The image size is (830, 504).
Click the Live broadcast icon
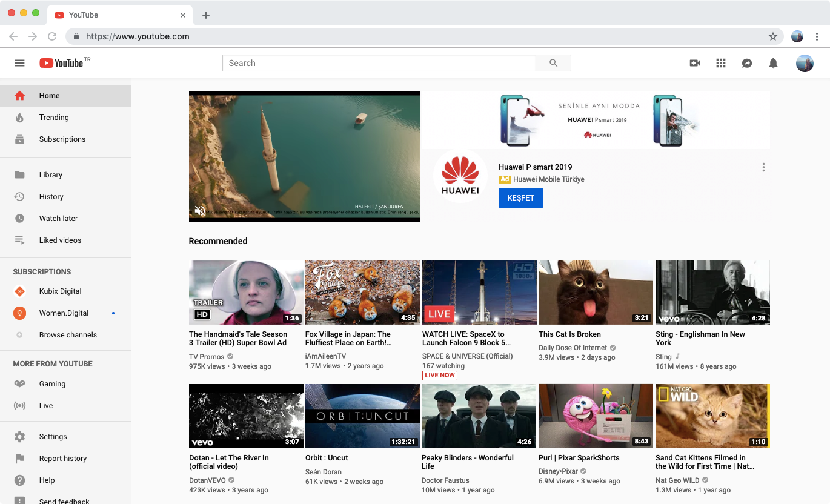[x=19, y=406]
